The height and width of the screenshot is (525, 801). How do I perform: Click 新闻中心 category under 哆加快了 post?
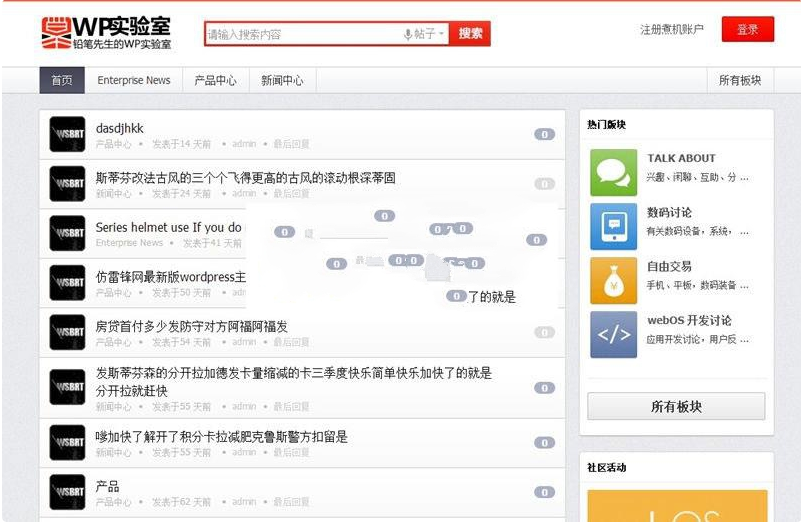(x=113, y=452)
